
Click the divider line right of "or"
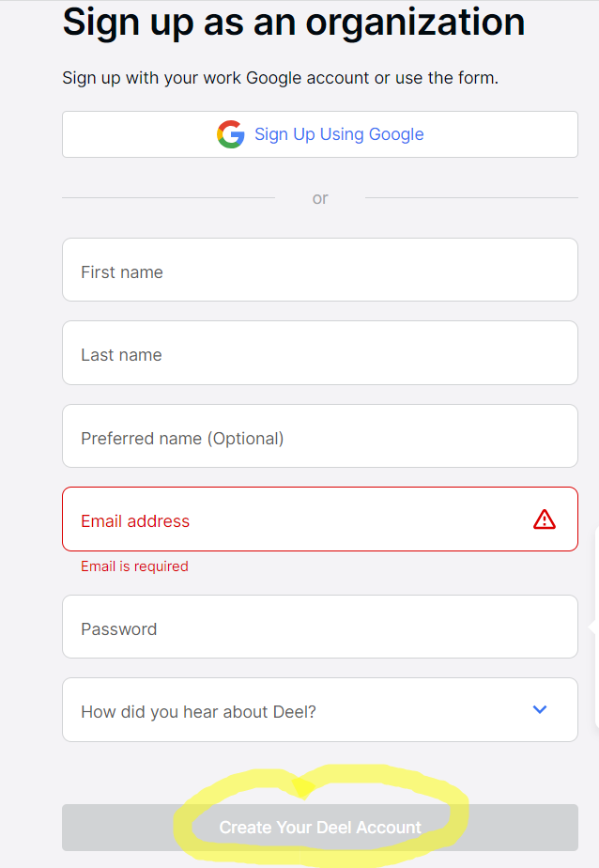tap(471, 198)
